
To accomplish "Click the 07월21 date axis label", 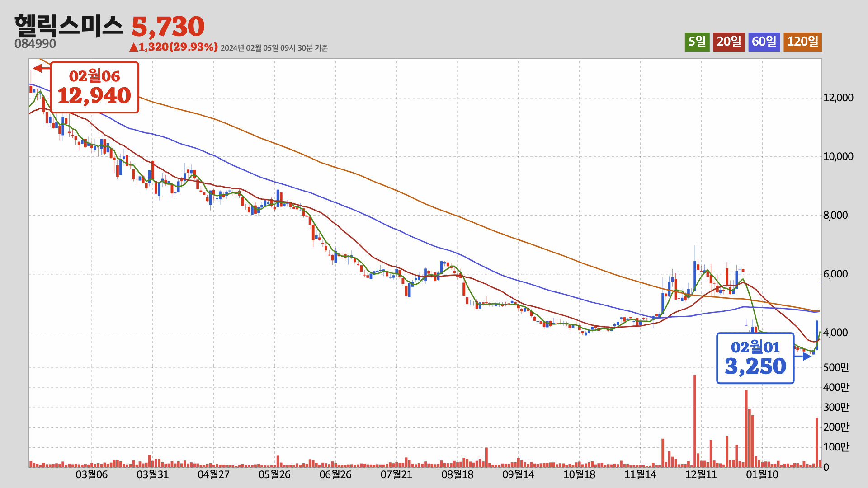I will click(396, 474).
